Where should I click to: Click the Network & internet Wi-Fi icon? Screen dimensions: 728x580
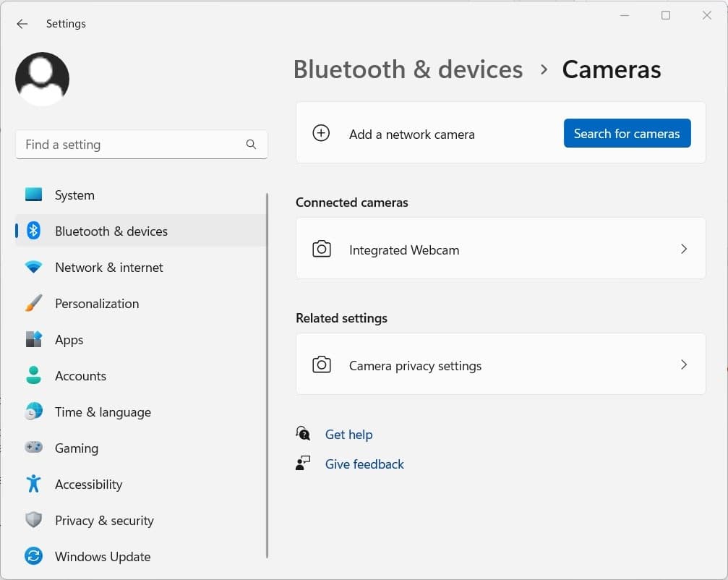[x=33, y=267]
